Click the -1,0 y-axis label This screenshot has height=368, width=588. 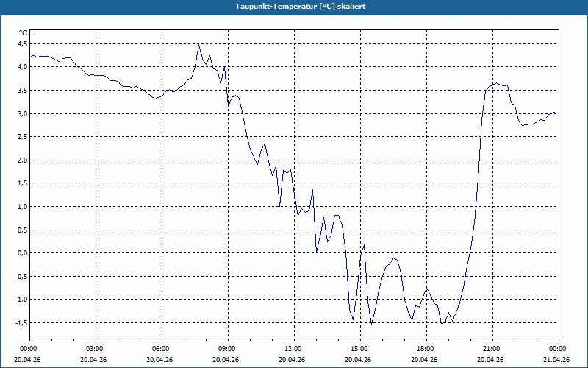pyautogui.click(x=21, y=300)
